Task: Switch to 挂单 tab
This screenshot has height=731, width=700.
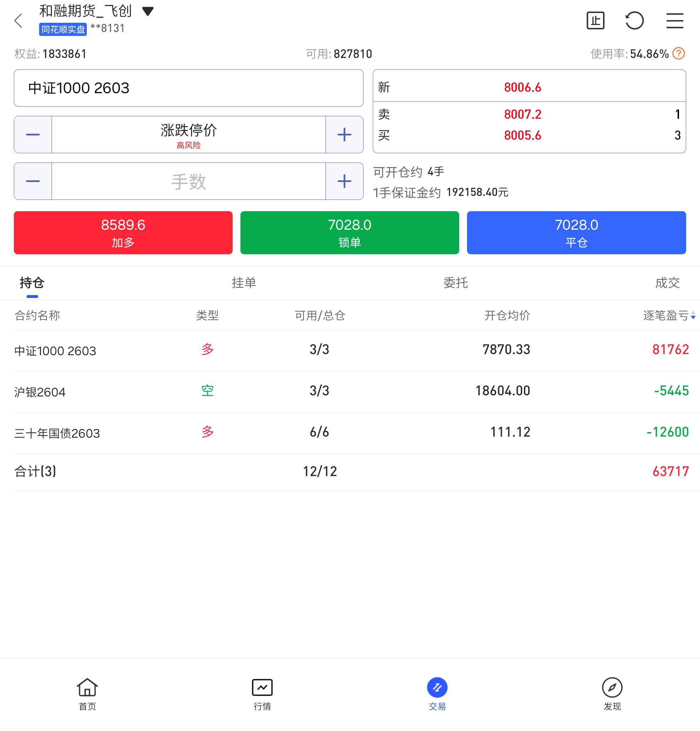Action: pos(244,283)
